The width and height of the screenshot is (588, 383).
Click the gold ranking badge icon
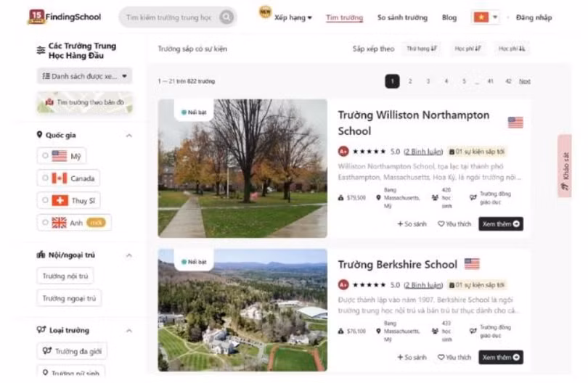tap(265, 12)
